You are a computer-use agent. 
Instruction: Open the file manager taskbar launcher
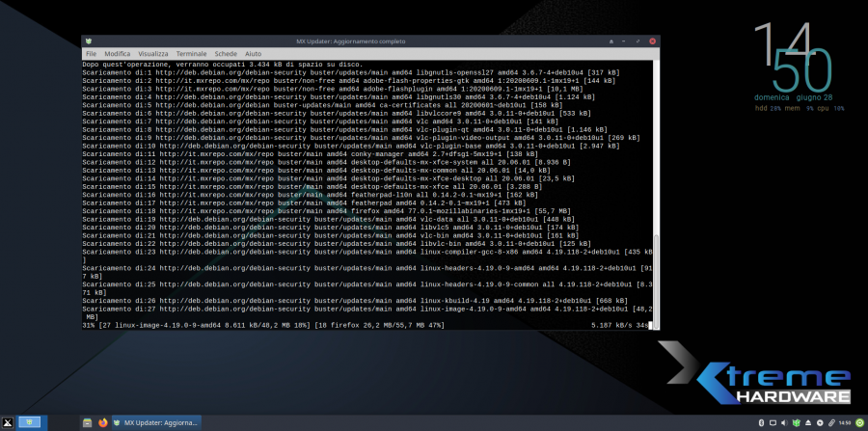click(x=88, y=422)
